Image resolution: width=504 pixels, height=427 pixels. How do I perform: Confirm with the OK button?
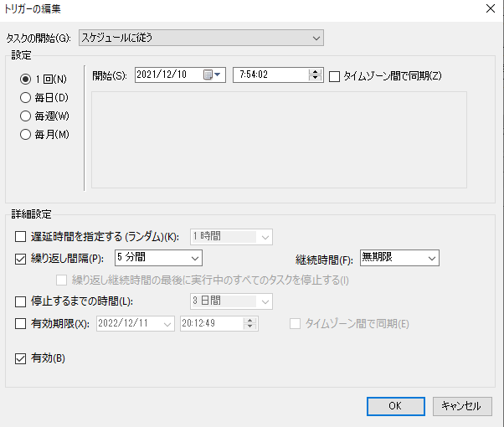[396, 406]
